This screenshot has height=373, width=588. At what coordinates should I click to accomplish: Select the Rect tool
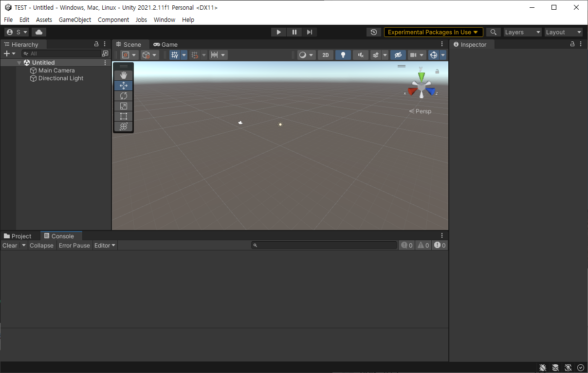(x=124, y=116)
